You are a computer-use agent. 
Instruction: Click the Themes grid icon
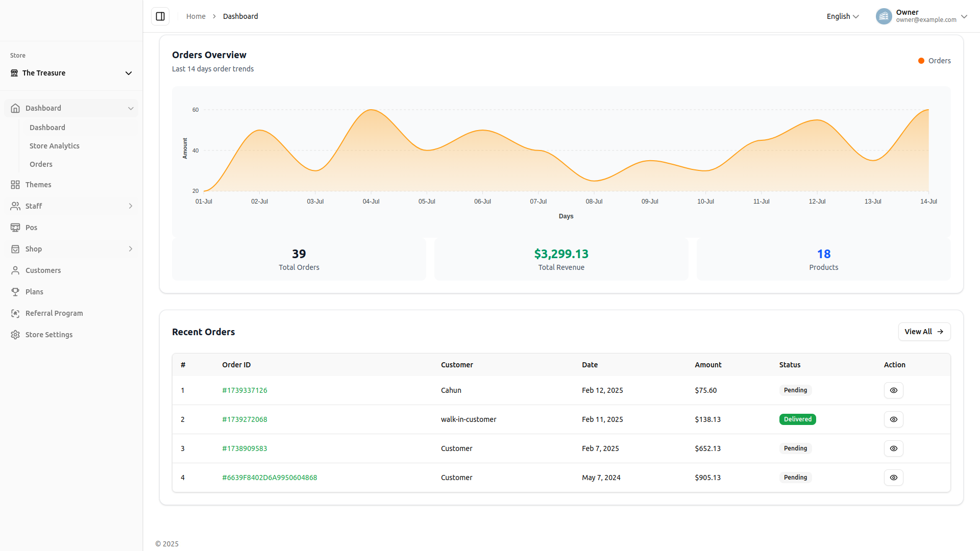tap(15, 185)
